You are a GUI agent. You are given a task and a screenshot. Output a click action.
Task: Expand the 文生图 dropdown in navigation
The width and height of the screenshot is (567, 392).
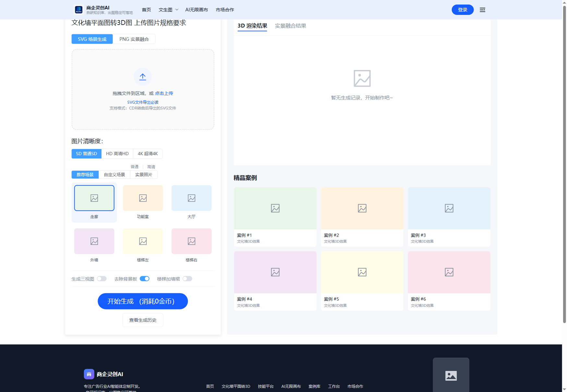click(168, 10)
